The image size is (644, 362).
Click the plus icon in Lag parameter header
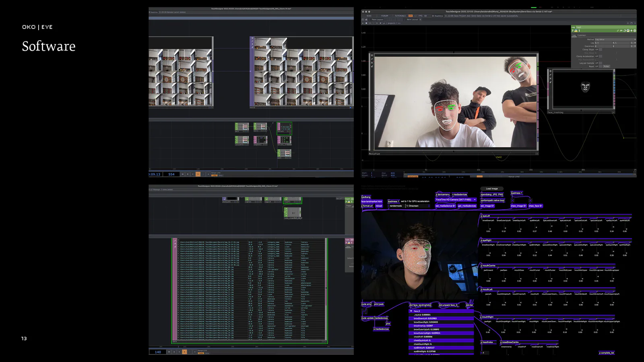[632, 31]
